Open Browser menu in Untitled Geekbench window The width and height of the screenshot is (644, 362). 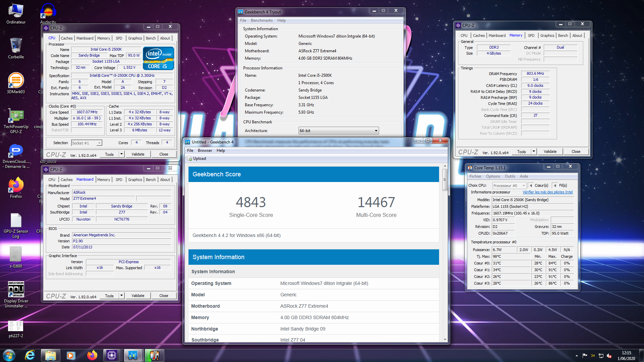coord(205,150)
